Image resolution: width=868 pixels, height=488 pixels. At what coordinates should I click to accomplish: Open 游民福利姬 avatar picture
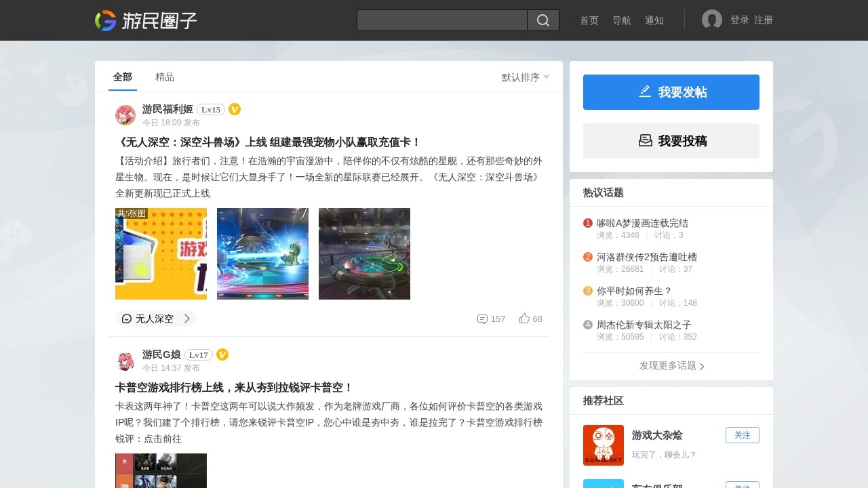click(x=125, y=115)
